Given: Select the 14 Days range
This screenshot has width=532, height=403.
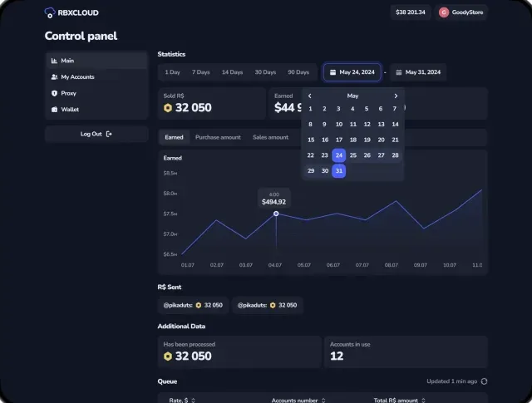Looking at the screenshot, I should 232,72.
